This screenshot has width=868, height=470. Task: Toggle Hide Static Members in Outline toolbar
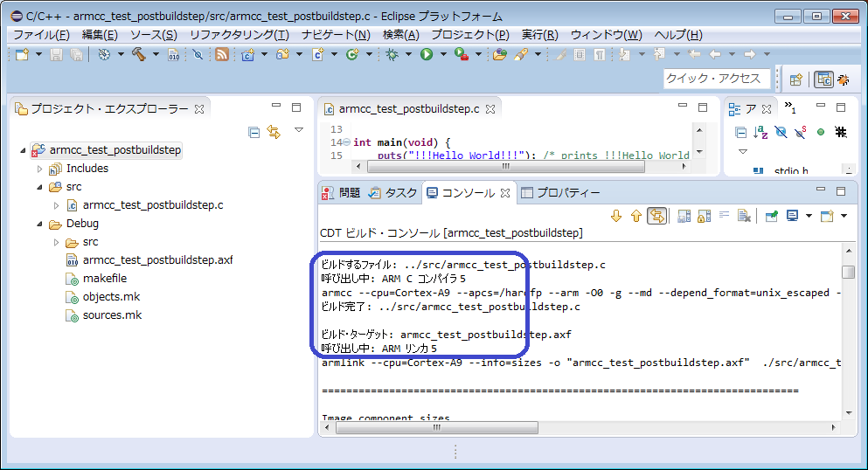click(x=801, y=132)
